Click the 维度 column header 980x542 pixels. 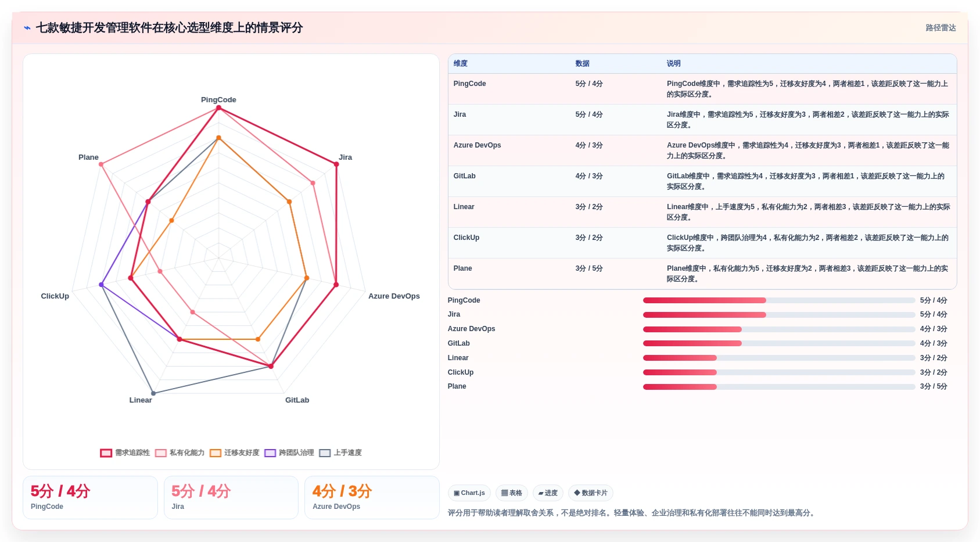pyautogui.click(x=461, y=63)
